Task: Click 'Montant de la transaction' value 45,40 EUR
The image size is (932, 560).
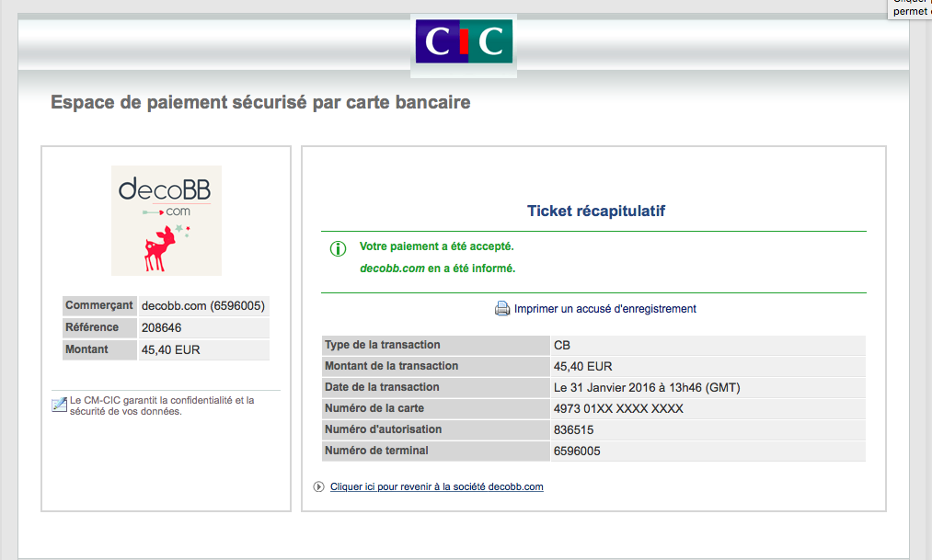Action: 708,366
